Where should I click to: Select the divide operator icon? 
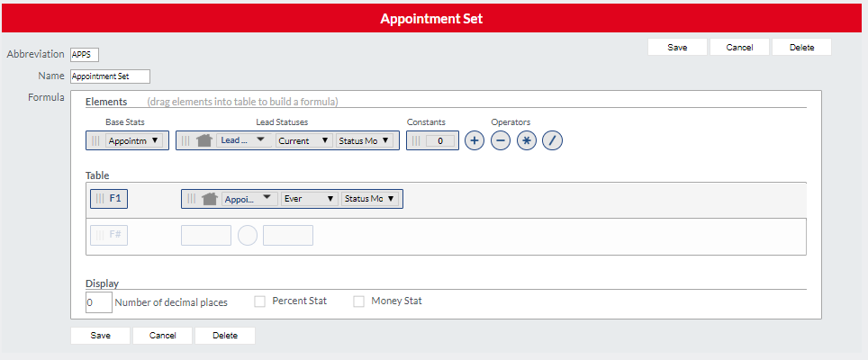[552, 140]
